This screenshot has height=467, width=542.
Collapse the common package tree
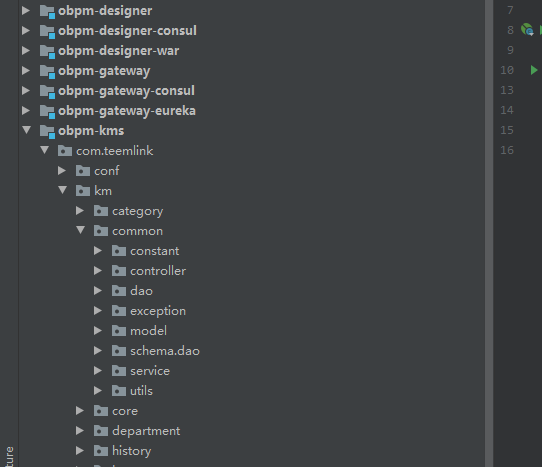[81, 230]
